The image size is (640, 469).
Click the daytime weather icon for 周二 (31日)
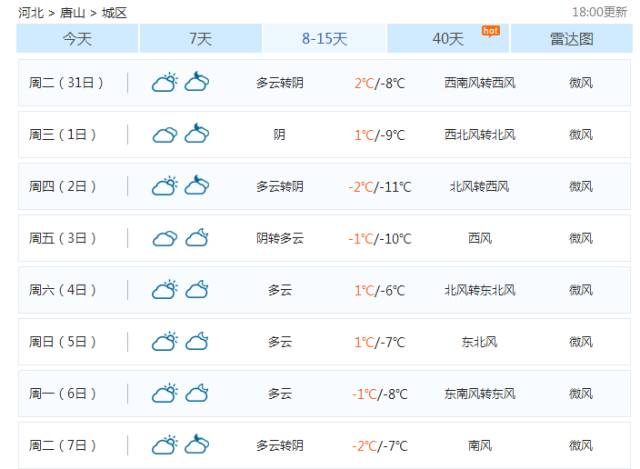click(x=164, y=82)
